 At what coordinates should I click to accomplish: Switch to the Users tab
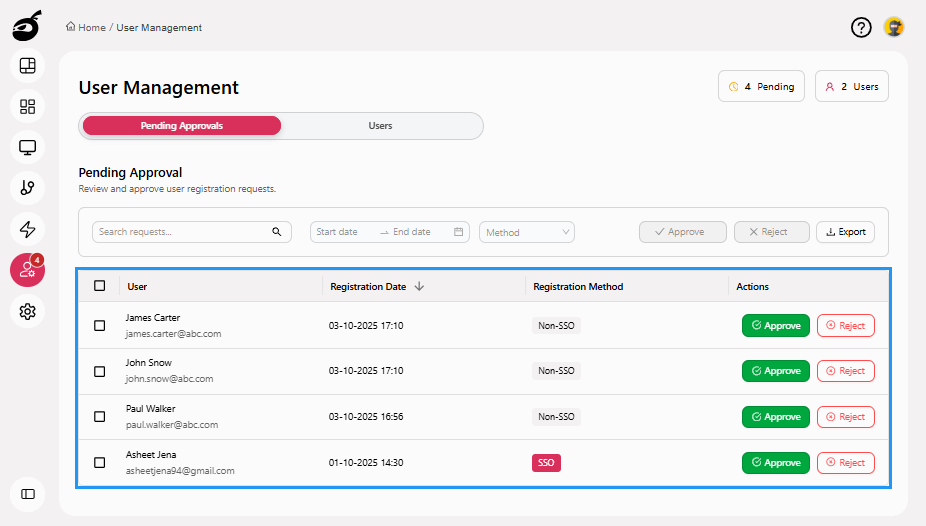pos(380,126)
